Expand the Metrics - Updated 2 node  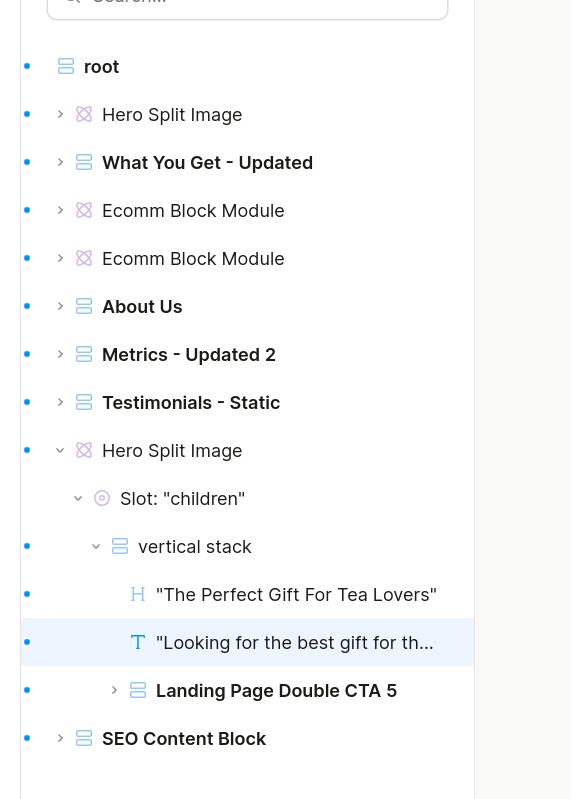click(60, 354)
